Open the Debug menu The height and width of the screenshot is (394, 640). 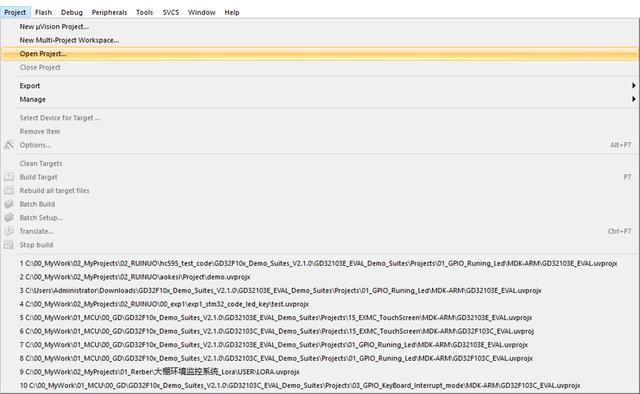tap(71, 12)
